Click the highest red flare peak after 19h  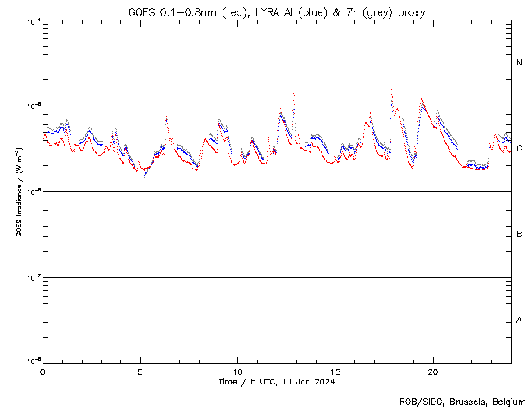(x=422, y=100)
